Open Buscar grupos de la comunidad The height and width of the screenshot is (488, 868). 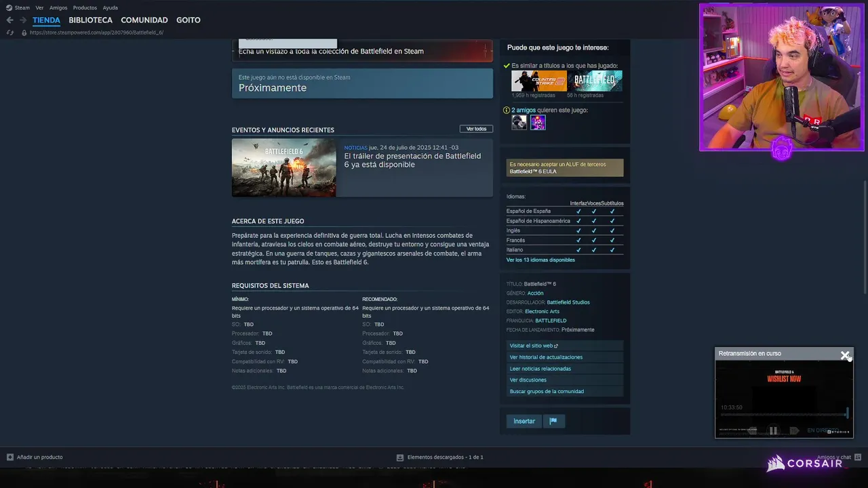coord(564,391)
